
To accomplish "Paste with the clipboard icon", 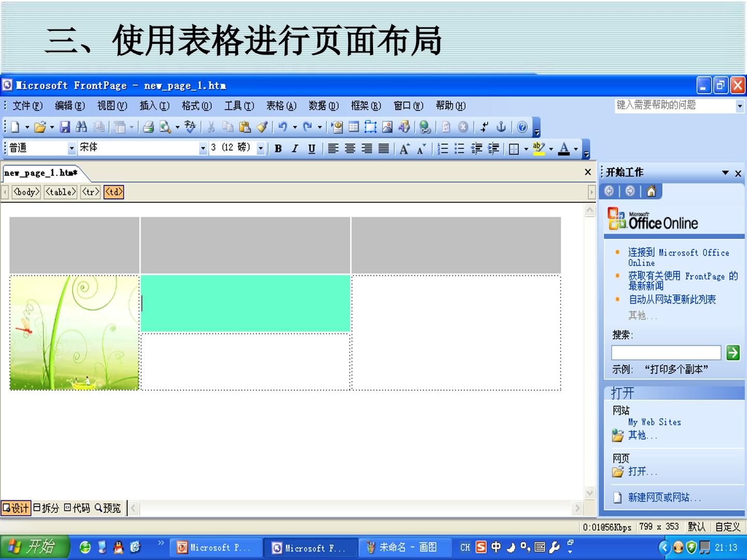I will [x=245, y=127].
